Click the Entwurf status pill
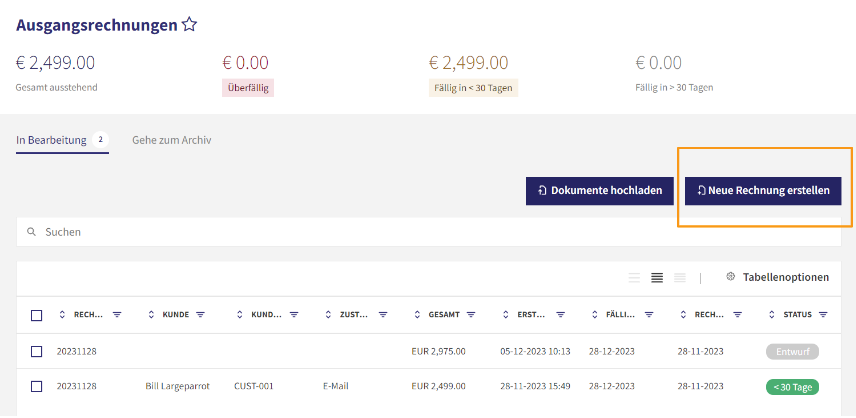 pos(792,351)
